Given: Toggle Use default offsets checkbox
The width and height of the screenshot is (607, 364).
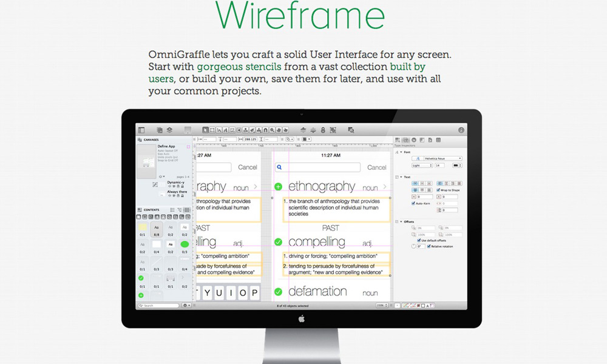Looking at the screenshot, I should tap(419, 241).
